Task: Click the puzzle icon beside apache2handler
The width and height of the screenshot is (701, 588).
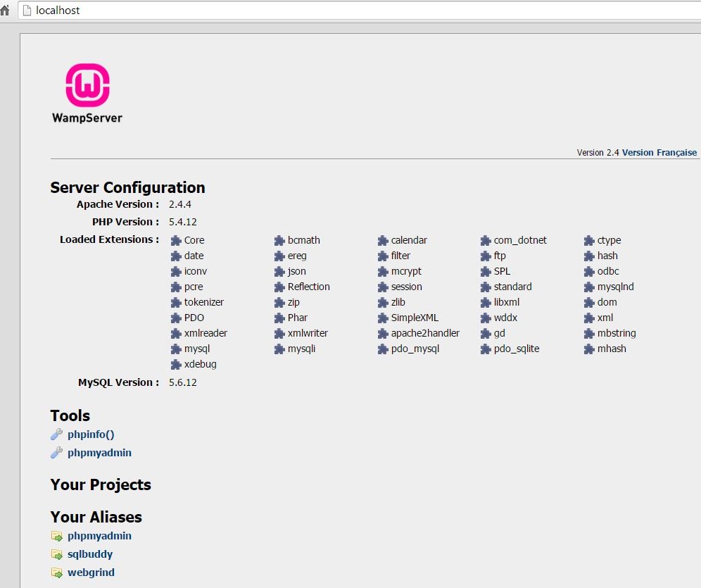Action: coord(383,334)
